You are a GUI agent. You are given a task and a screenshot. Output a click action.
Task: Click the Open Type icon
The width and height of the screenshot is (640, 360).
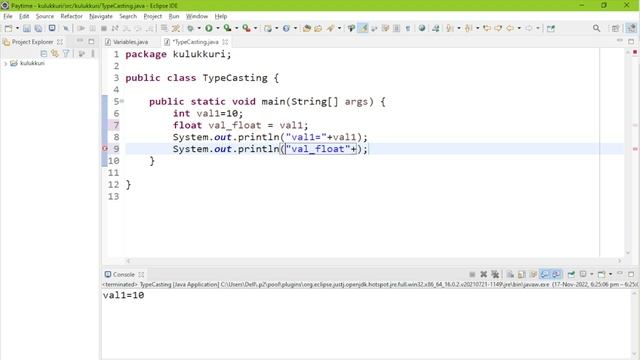[307, 28]
